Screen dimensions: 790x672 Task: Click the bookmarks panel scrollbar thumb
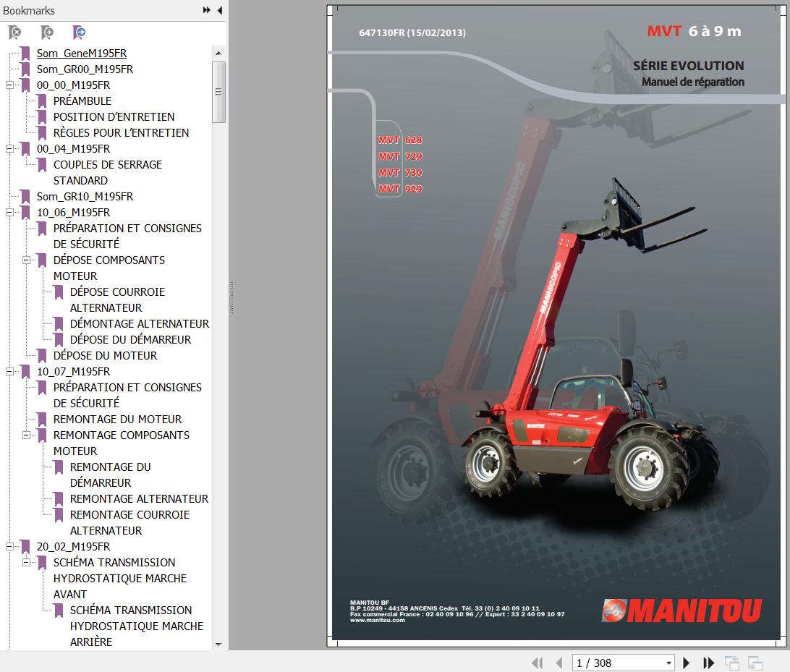tap(218, 92)
